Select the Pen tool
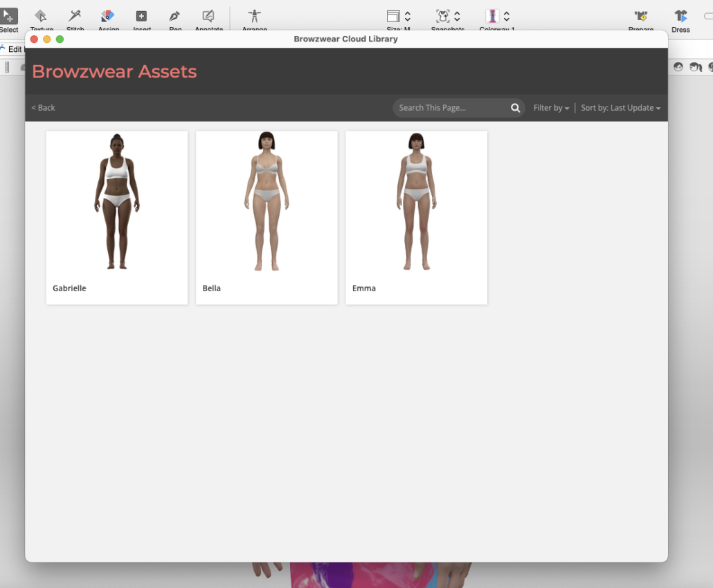Image resolution: width=713 pixels, height=588 pixels. (x=174, y=17)
